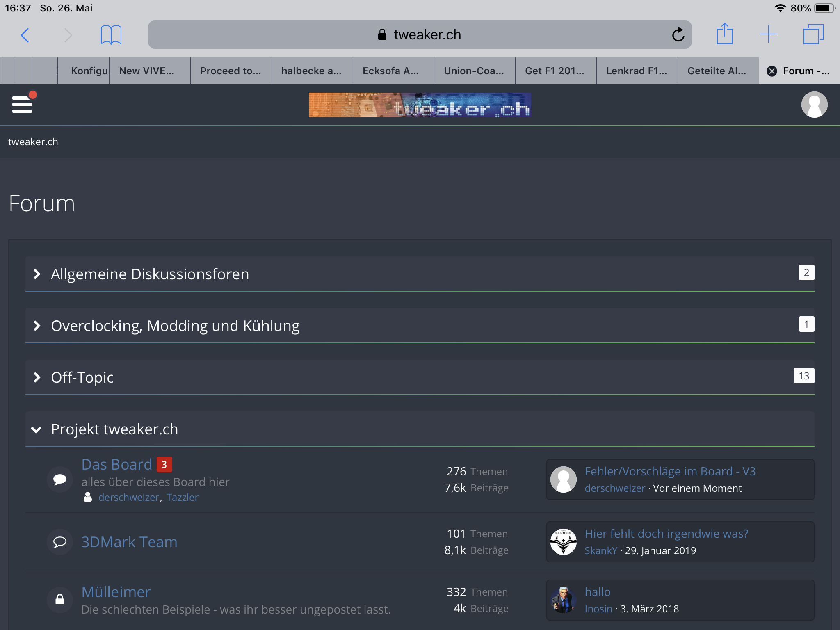Open the 3DMark Team forum link
Viewport: 840px width, 630px height.
click(129, 542)
